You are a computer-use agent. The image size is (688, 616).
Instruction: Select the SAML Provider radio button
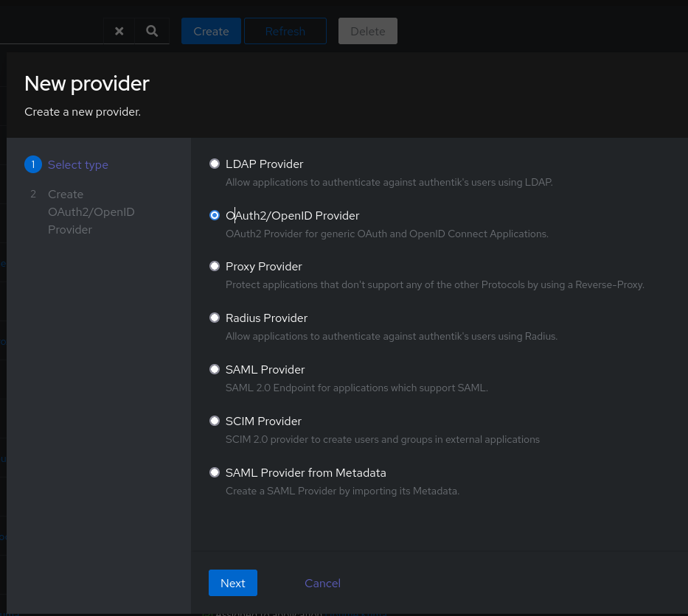tap(215, 369)
